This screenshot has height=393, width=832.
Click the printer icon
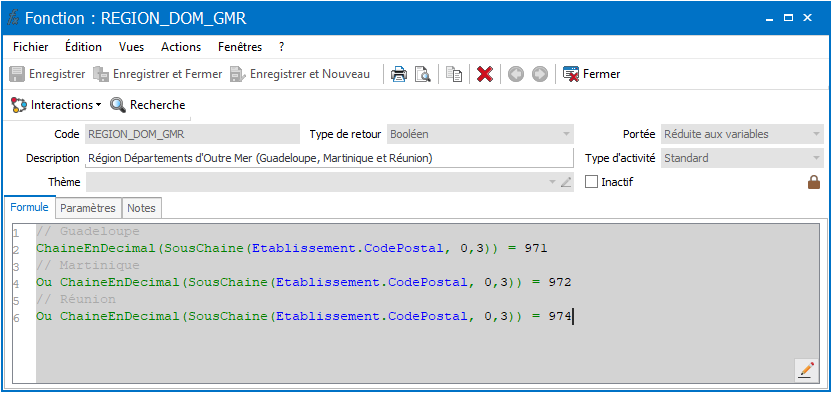click(x=399, y=74)
